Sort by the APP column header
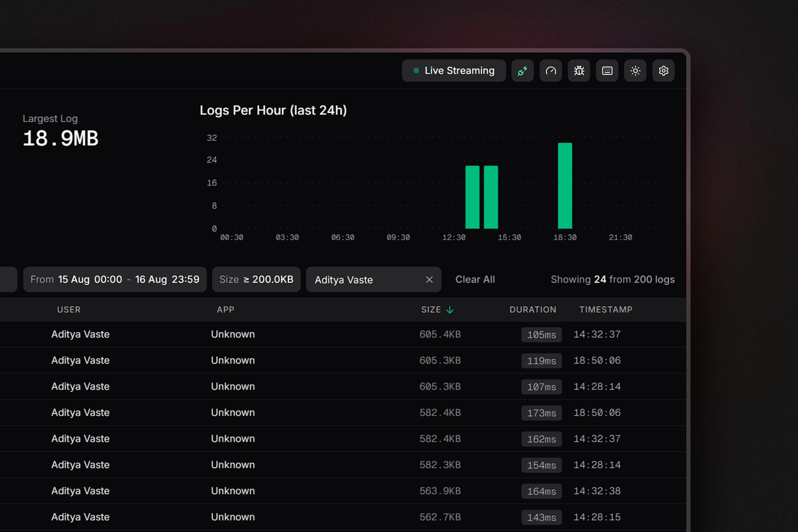Viewport: 798px width, 532px height. click(226, 310)
